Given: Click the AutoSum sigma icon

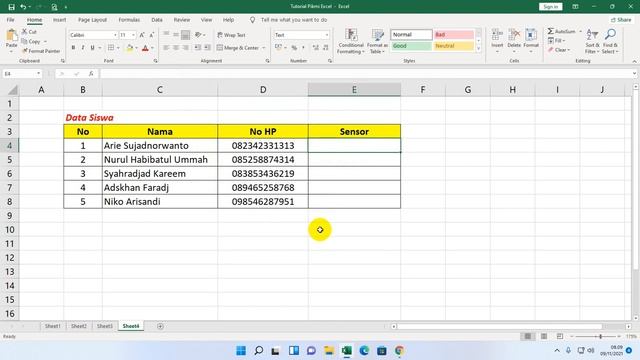Looking at the screenshot, I should click(551, 31).
